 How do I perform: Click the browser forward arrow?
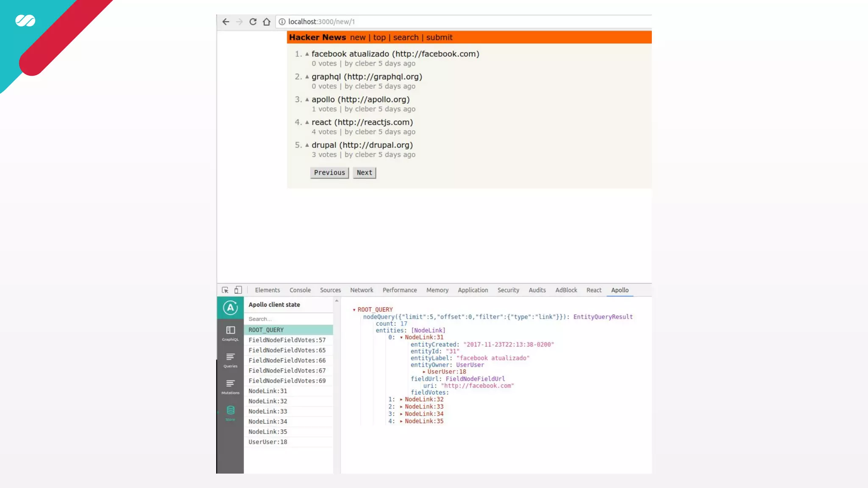point(239,22)
